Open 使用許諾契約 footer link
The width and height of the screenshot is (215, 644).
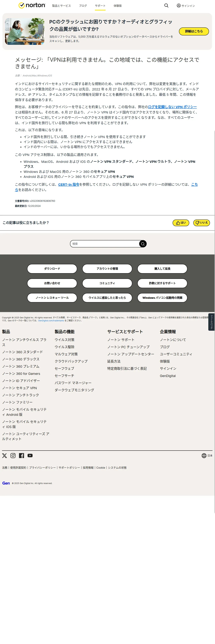pyautogui.click(x=18, y=467)
